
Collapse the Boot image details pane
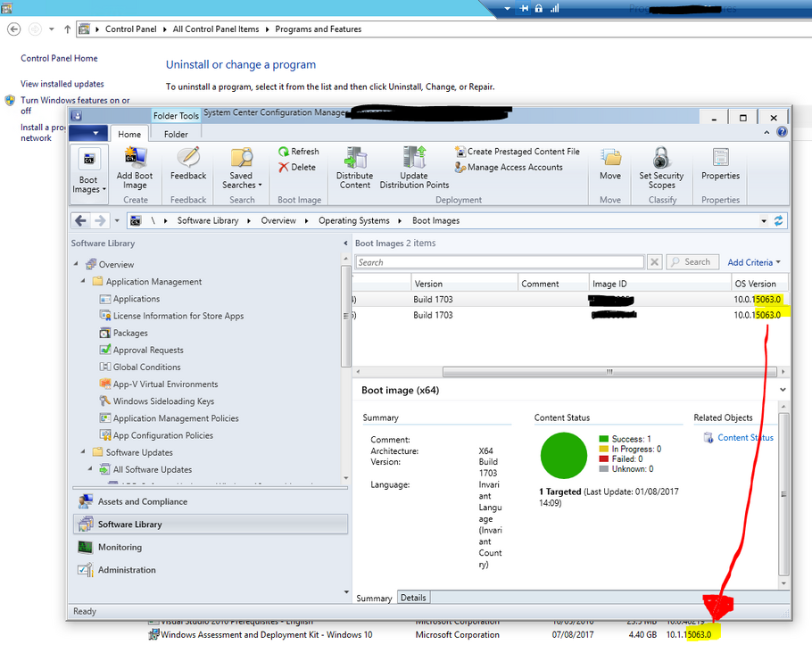(x=783, y=390)
